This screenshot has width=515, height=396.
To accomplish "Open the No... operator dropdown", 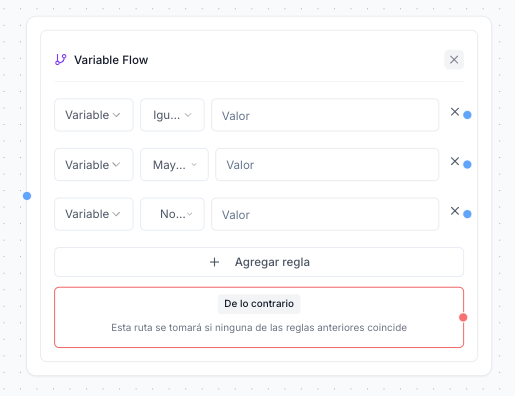I will click(x=172, y=214).
